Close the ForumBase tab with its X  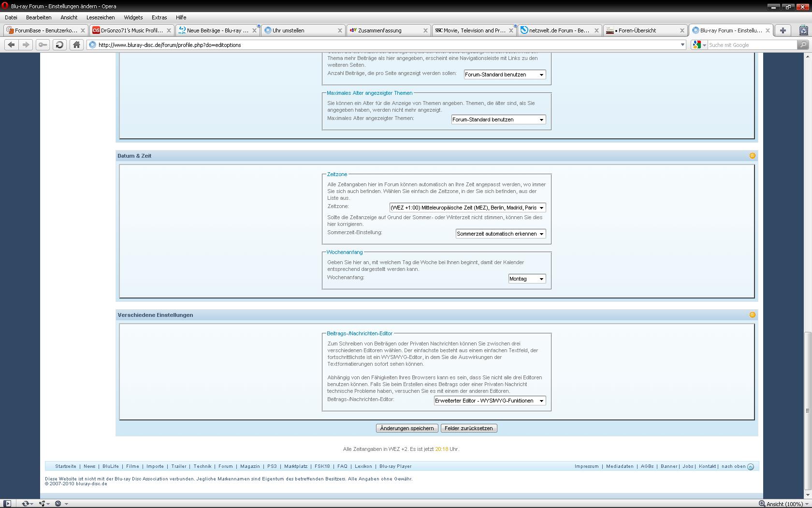83,30
